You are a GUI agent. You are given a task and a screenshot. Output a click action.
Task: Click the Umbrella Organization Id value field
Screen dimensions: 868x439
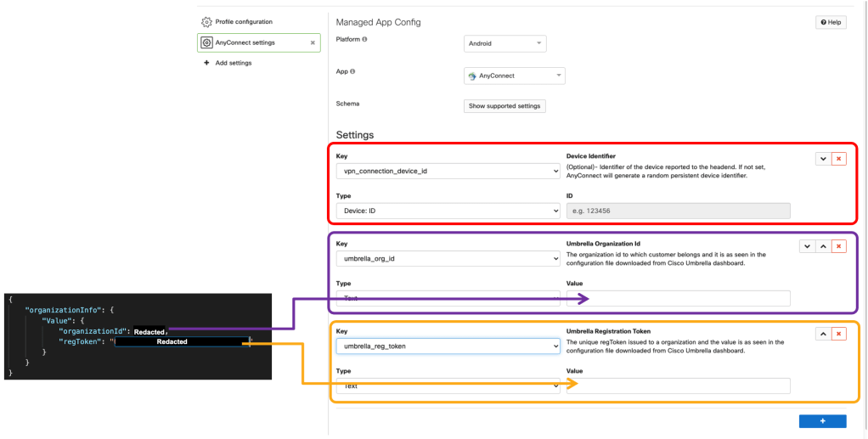pos(678,298)
